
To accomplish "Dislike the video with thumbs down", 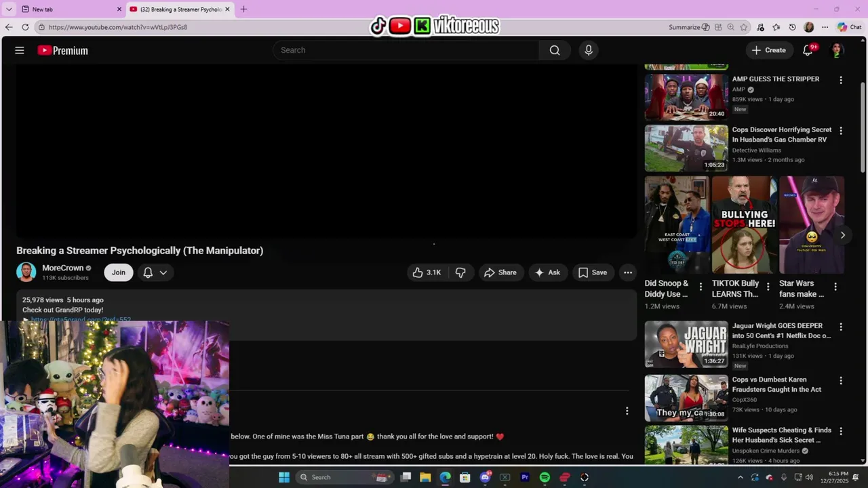I will click(460, 272).
